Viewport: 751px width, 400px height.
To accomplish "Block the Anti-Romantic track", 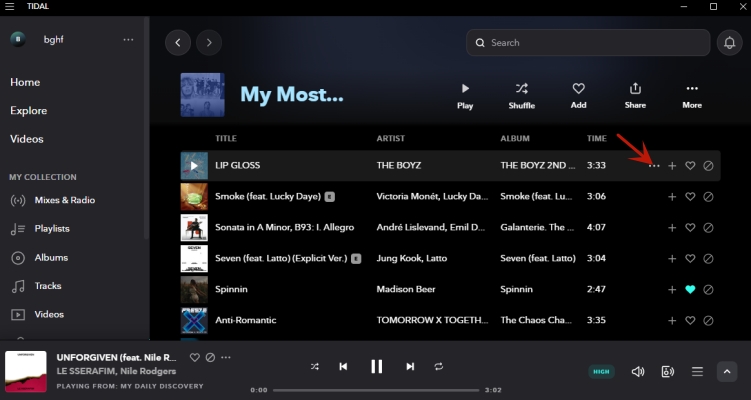I will pyautogui.click(x=708, y=320).
